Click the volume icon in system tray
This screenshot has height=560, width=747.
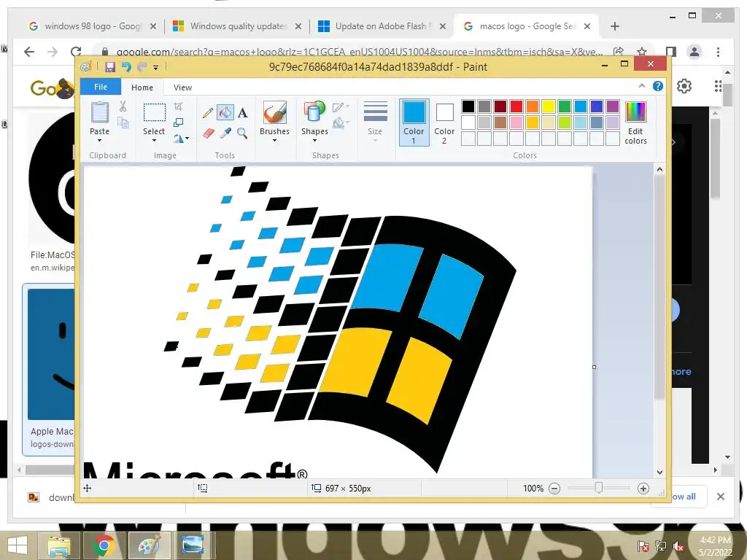pos(678,546)
